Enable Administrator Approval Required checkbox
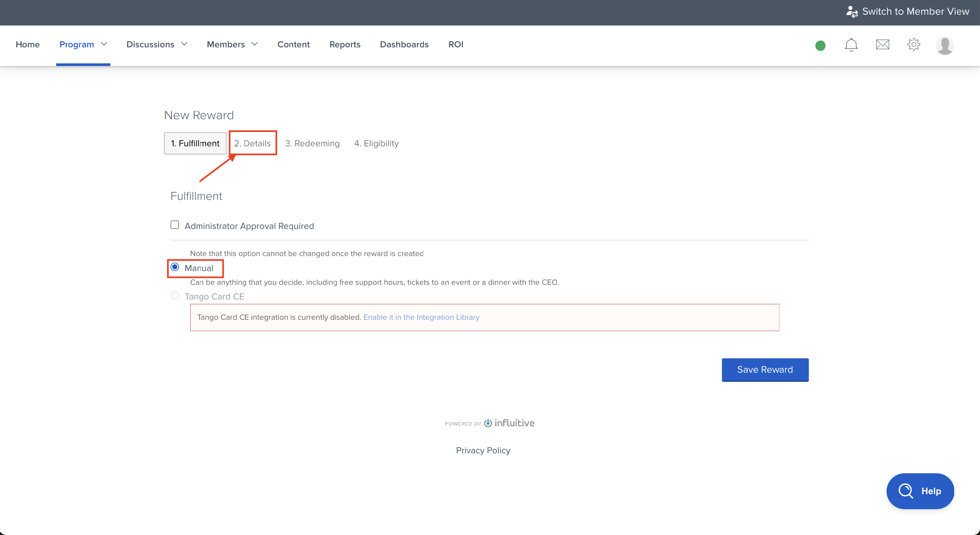Image resolution: width=980 pixels, height=535 pixels. pos(175,225)
